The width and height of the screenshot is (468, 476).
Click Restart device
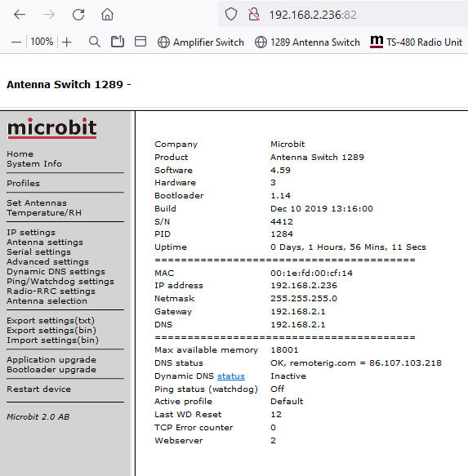point(38,389)
